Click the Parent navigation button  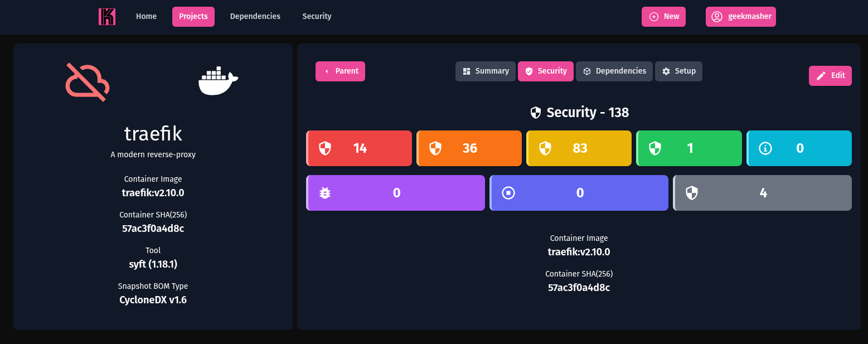[340, 71]
